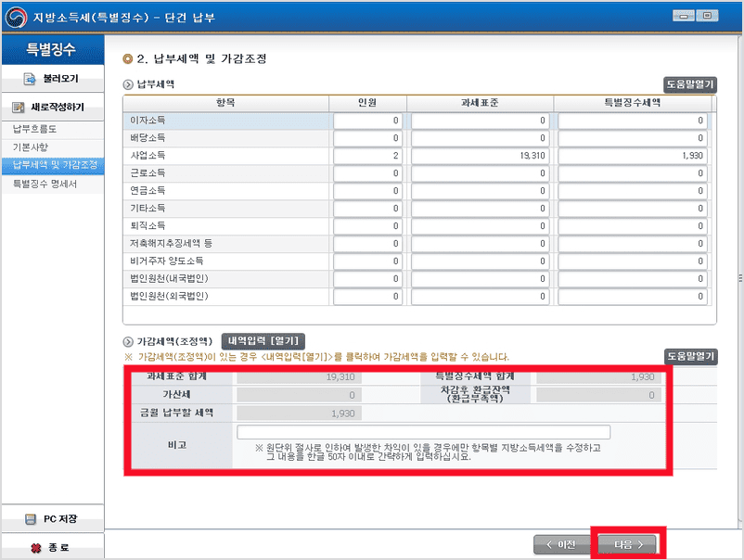This screenshot has width=744, height=560.
Task: Proceed to next step with 다음
Action: pos(627,545)
